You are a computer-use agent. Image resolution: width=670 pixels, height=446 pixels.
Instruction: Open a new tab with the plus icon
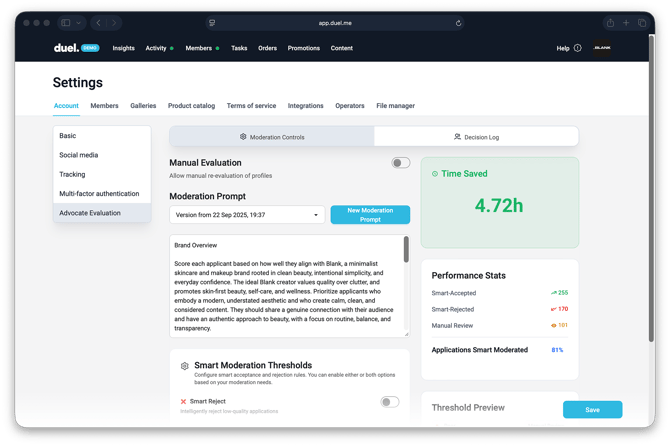point(626,22)
